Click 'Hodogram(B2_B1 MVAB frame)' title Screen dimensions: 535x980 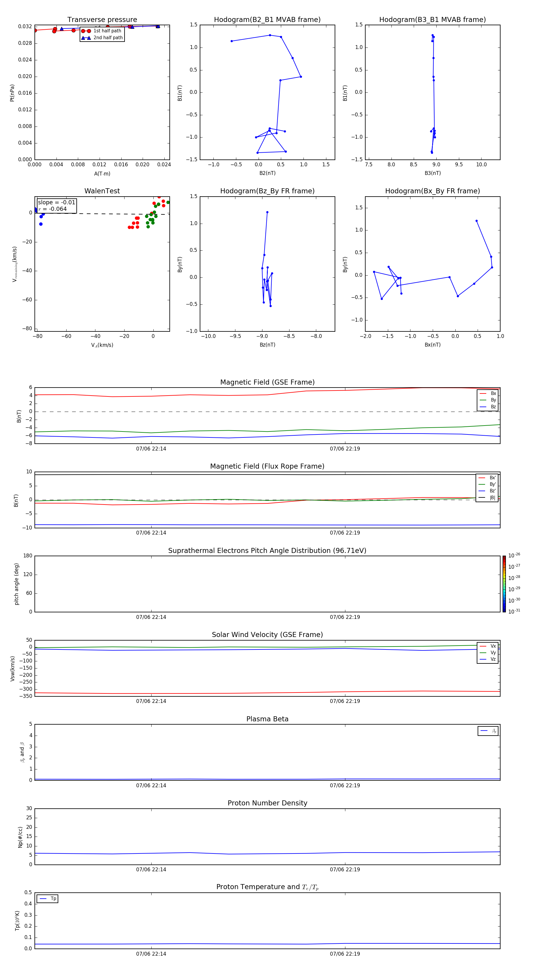[267, 19]
